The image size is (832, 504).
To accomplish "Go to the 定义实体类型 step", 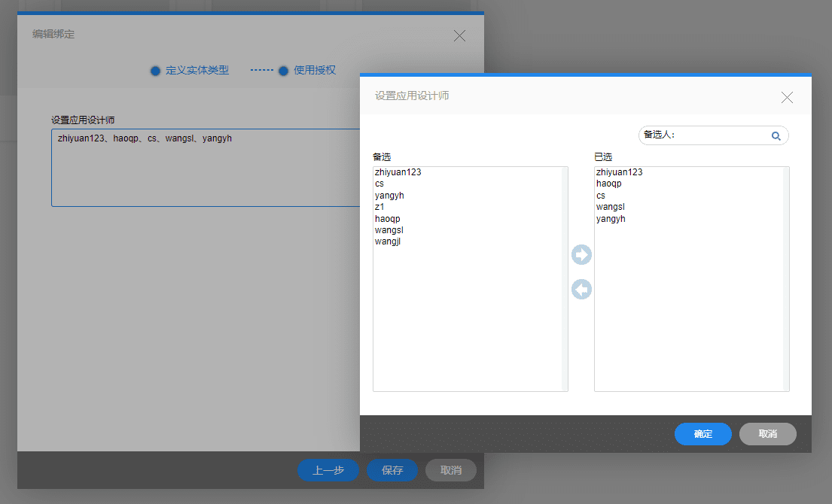I will tap(190, 71).
